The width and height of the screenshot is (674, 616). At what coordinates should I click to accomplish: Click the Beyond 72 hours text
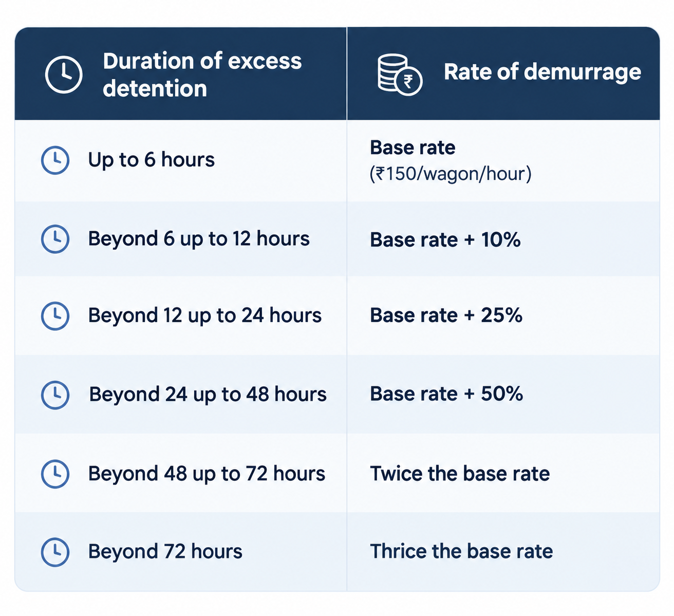pos(165,552)
